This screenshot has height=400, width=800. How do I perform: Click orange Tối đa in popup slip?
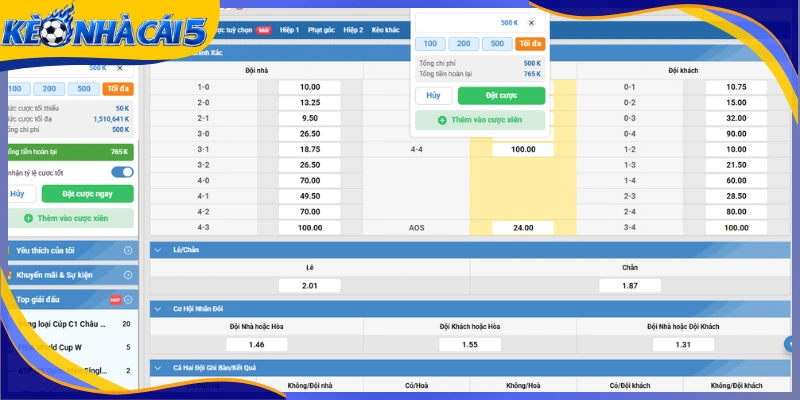530,44
